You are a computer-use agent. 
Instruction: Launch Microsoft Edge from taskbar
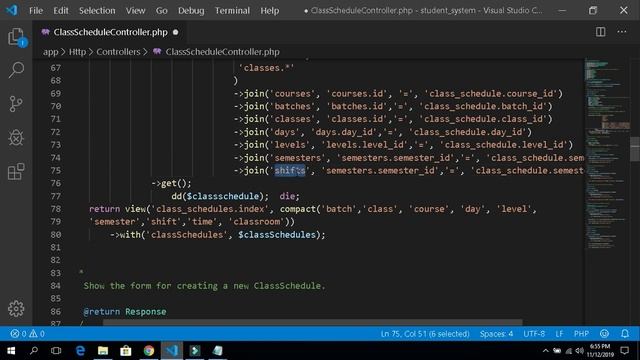[80, 351]
